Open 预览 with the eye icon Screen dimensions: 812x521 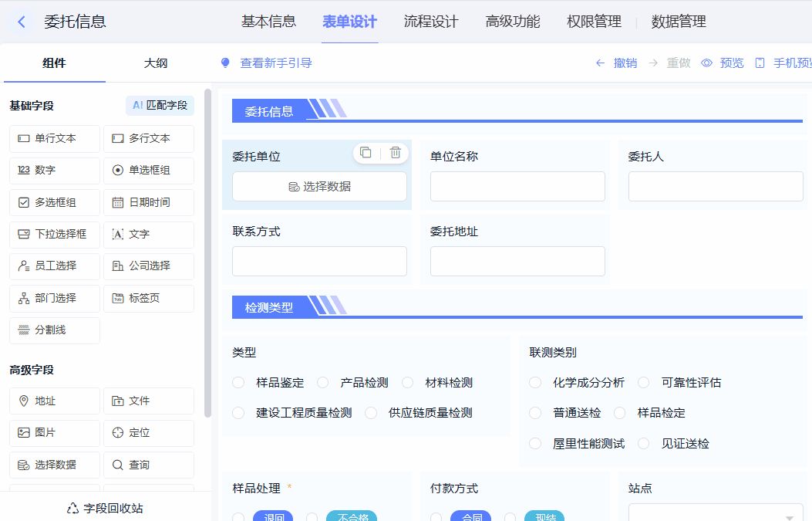click(x=706, y=63)
